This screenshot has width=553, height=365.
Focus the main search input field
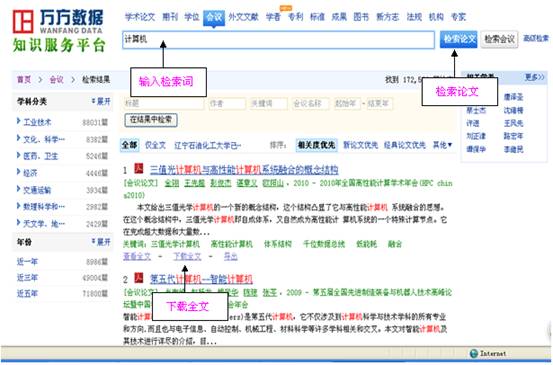click(x=278, y=39)
